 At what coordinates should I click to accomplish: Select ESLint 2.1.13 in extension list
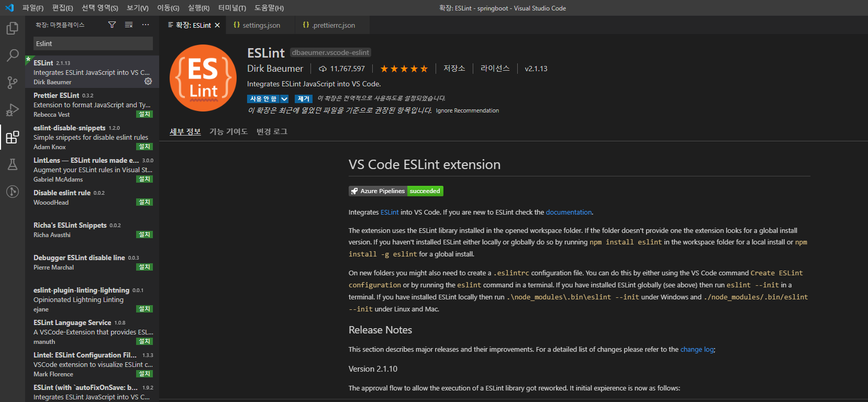pyautogui.click(x=92, y=72)
